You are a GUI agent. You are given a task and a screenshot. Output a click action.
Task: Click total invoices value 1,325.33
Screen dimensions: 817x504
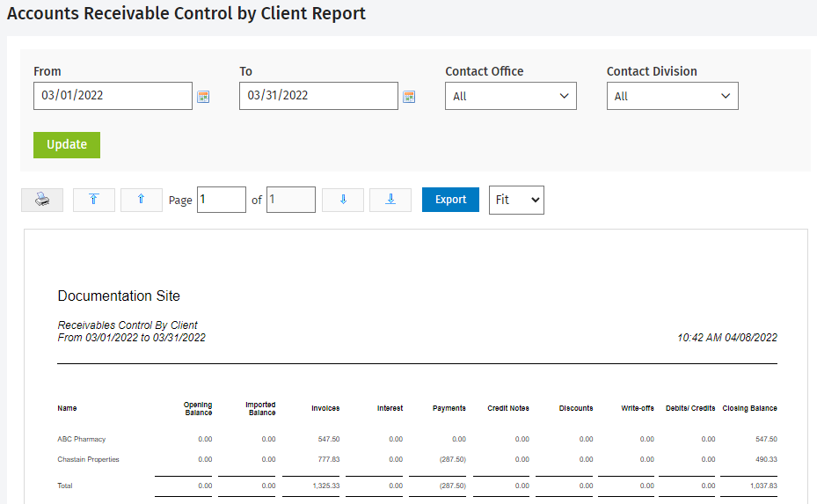(x=326, y=486)
